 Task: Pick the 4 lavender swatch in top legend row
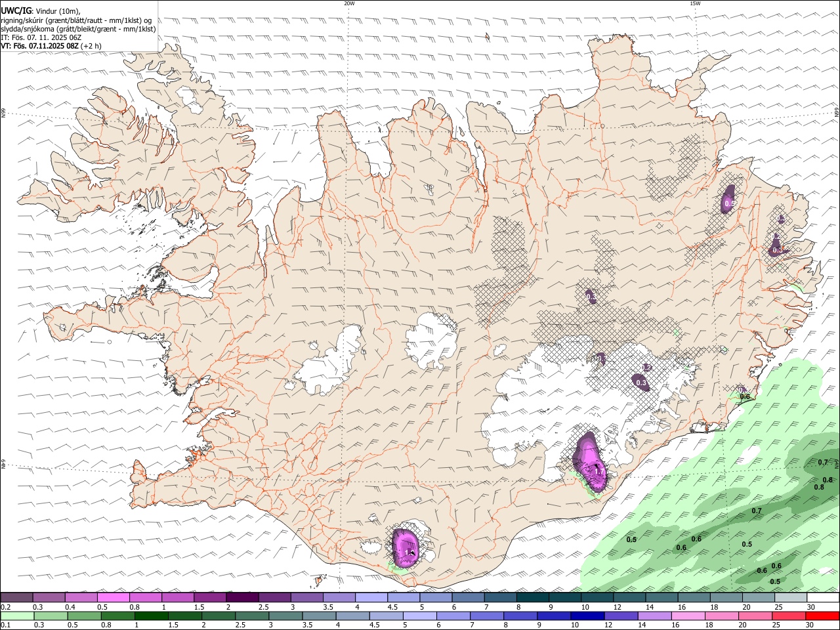(x=371, y=597)
